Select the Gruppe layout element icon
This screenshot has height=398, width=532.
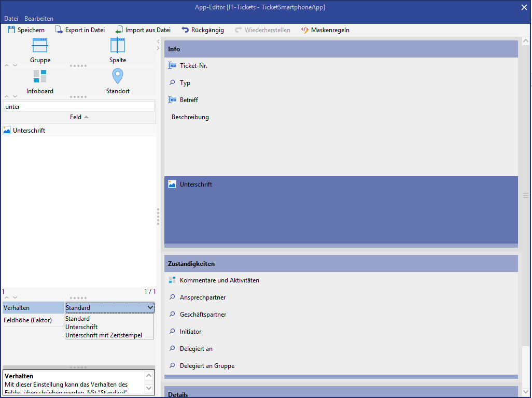40,46
